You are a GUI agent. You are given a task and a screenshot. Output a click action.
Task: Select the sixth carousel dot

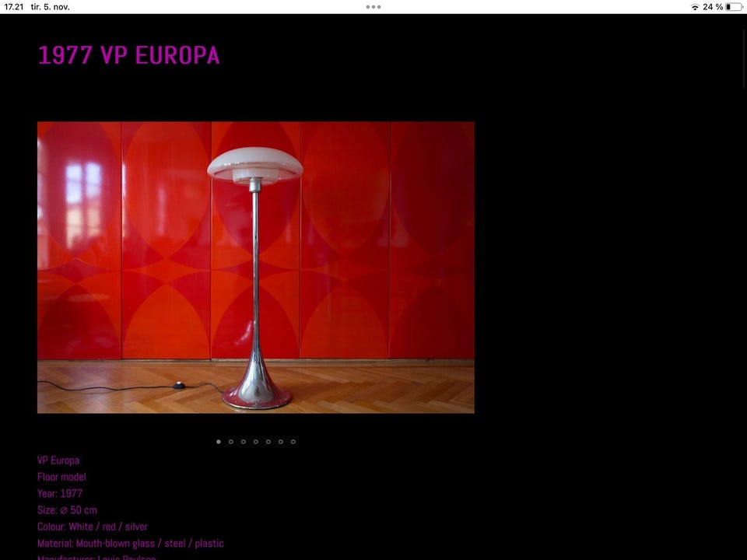281,442
